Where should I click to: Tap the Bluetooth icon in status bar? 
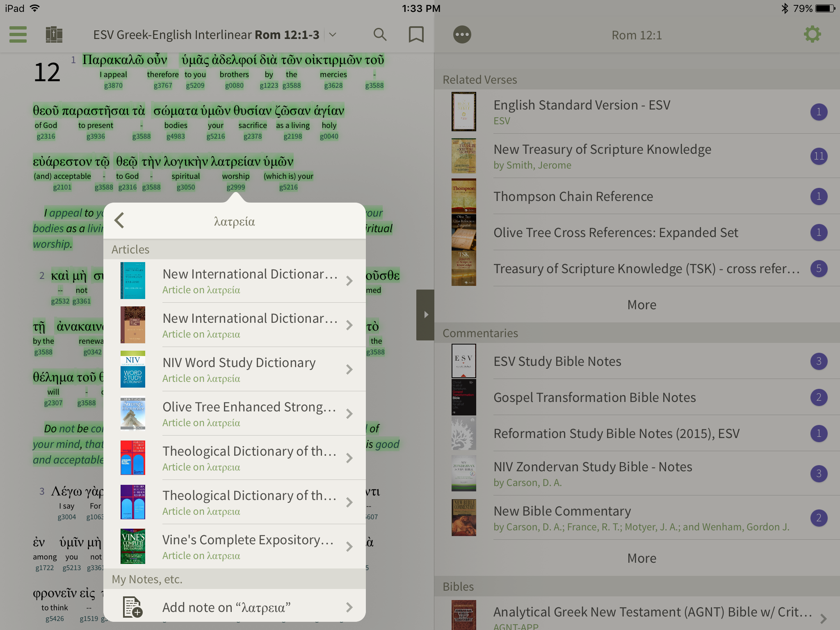click(785, 8)
